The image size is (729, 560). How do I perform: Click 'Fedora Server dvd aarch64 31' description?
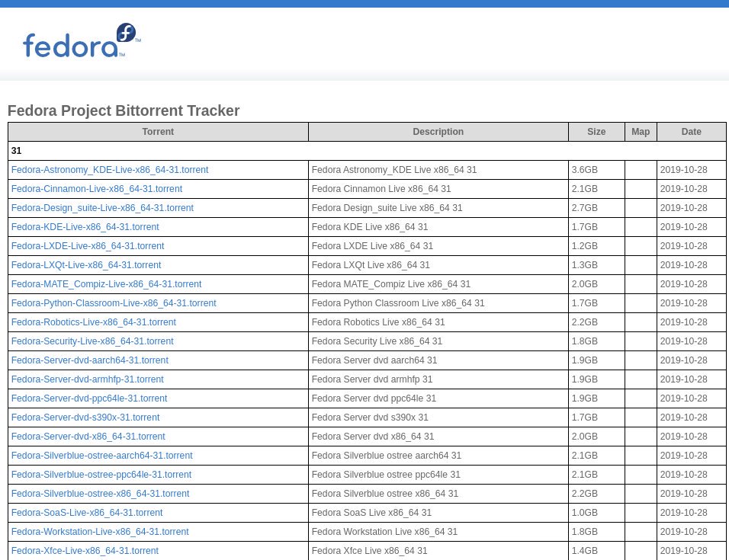(x=374, y=360)
